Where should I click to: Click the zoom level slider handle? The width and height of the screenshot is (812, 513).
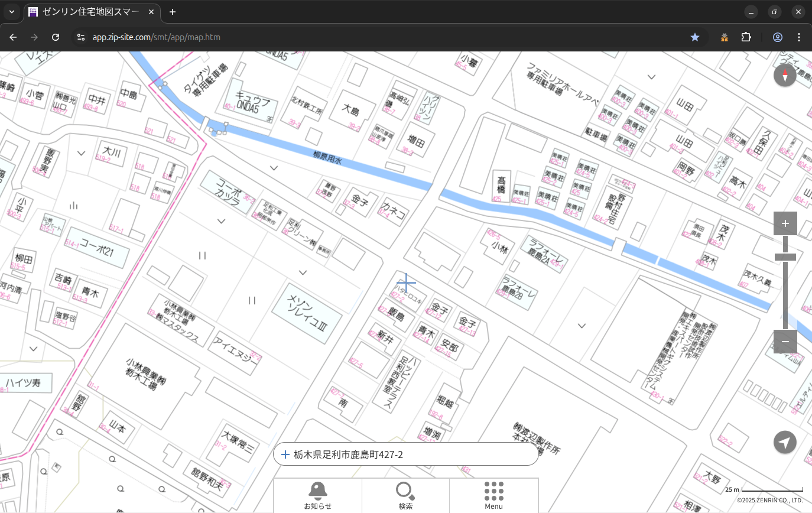[x=785, y=257]
